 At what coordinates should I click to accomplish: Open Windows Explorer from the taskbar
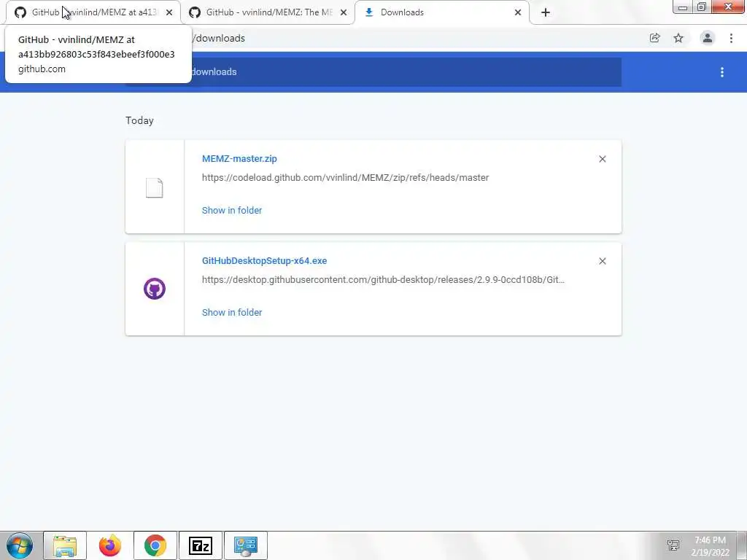coord(65,545)
